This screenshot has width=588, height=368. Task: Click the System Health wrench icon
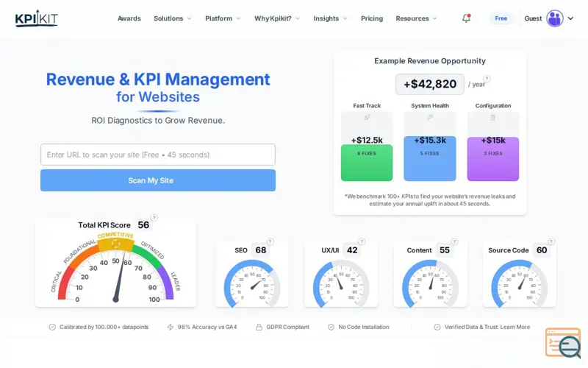tap(430, 118)
